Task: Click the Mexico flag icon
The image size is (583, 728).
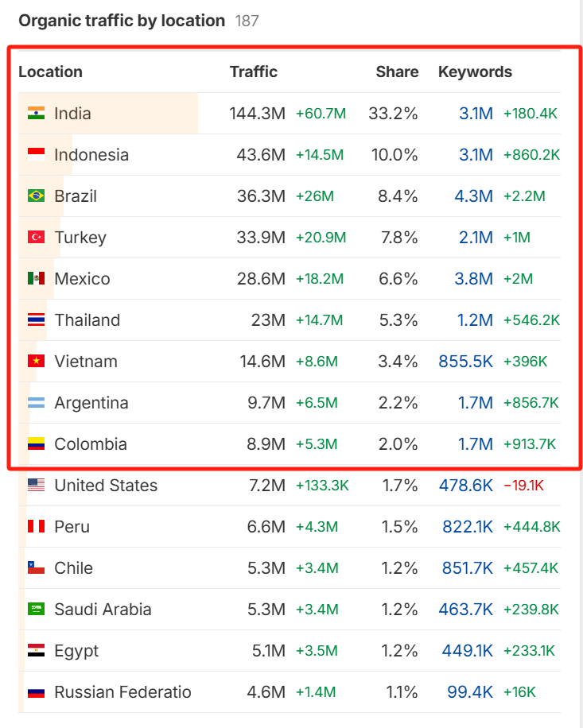Action: [36, 279]
